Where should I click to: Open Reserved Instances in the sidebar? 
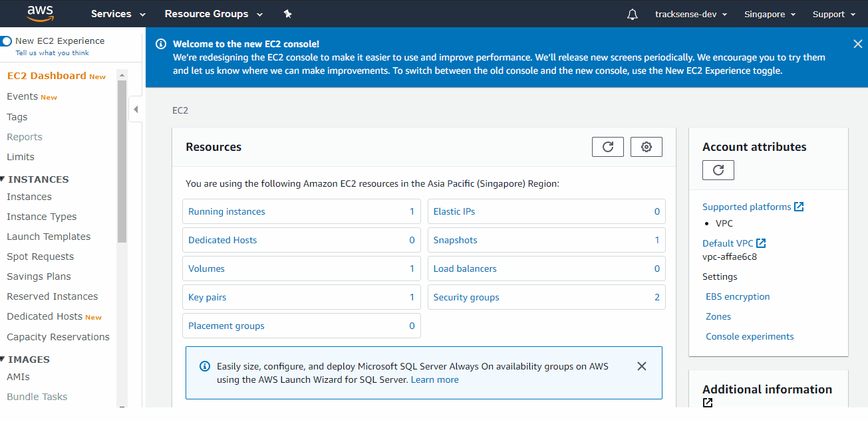[53, 296]
